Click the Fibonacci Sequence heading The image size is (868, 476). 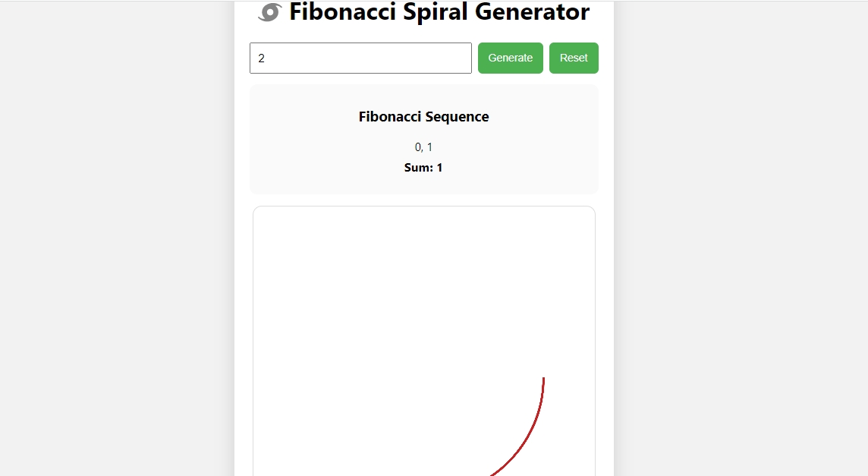[x=423, y=116]
